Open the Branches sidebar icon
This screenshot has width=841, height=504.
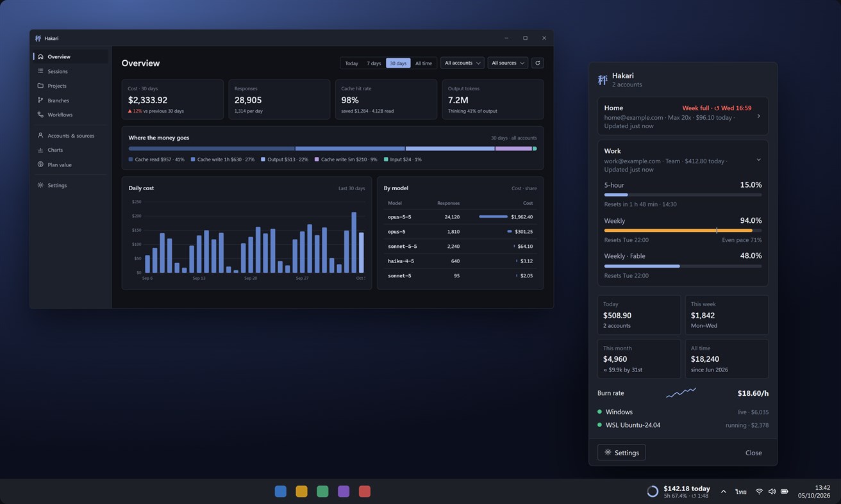pyautogui.click(x=40, y=101)
